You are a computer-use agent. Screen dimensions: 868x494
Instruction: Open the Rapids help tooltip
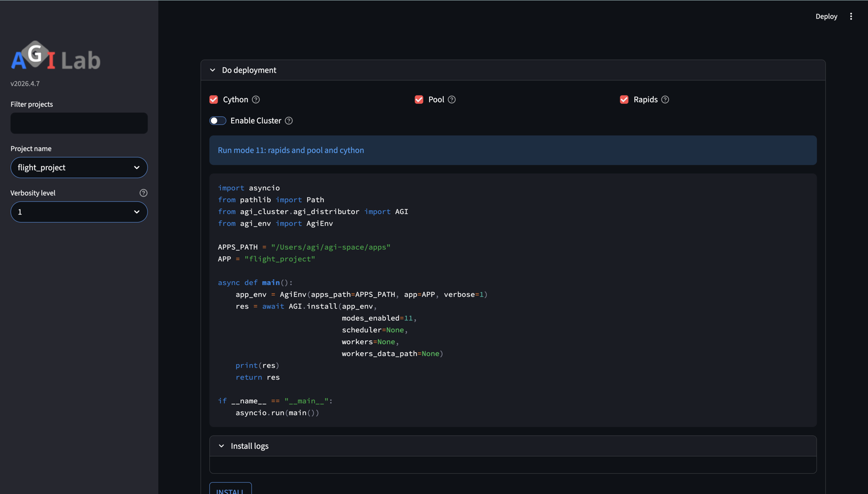666,99
